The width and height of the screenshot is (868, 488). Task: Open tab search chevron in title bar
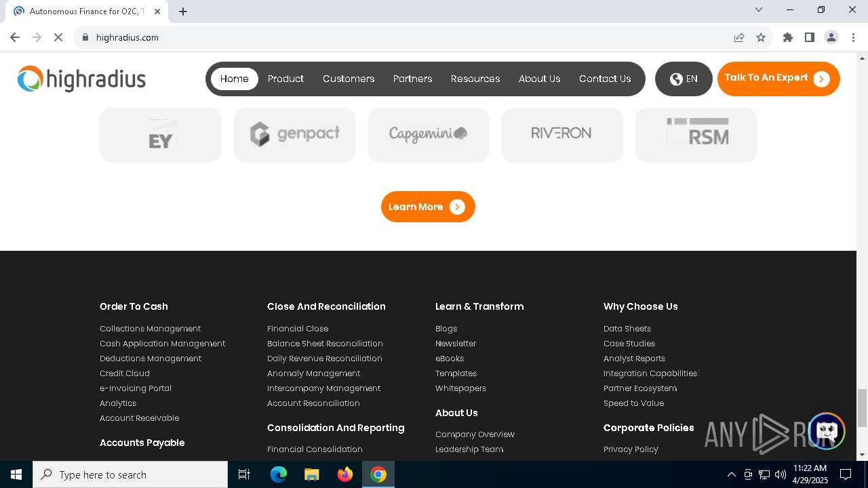759,9
